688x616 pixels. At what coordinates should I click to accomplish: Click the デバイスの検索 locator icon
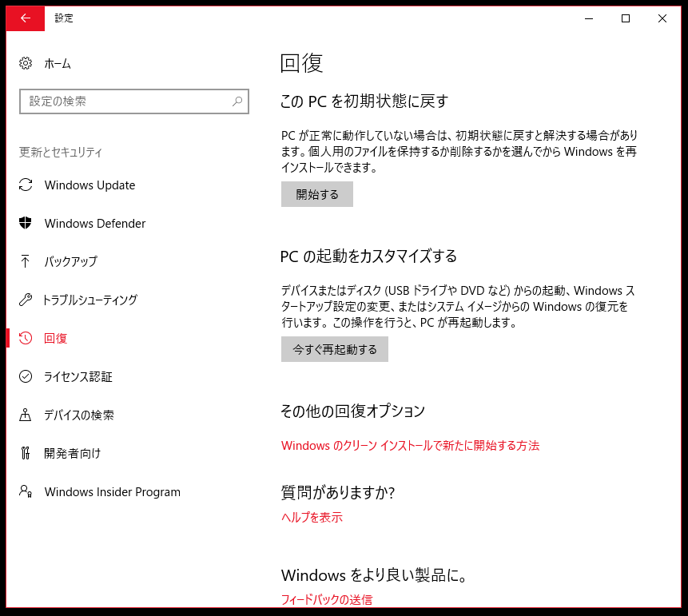(x=25, y=415)
